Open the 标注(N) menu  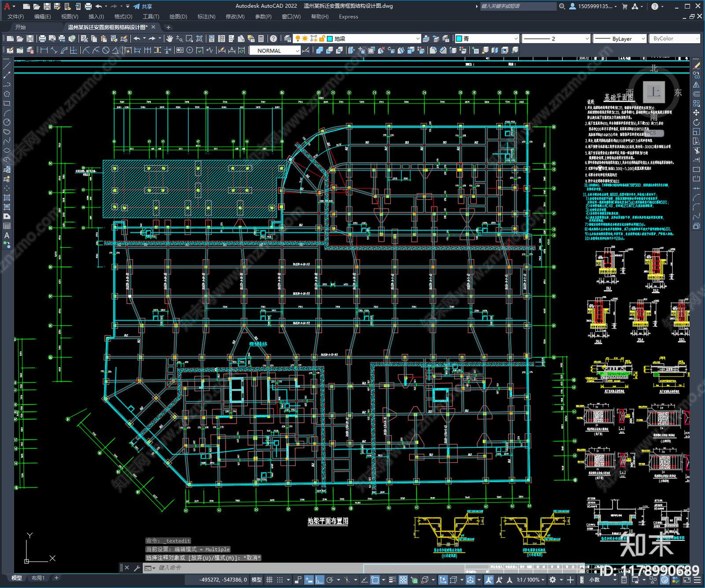pyautogui.click(x=206, y=17)
